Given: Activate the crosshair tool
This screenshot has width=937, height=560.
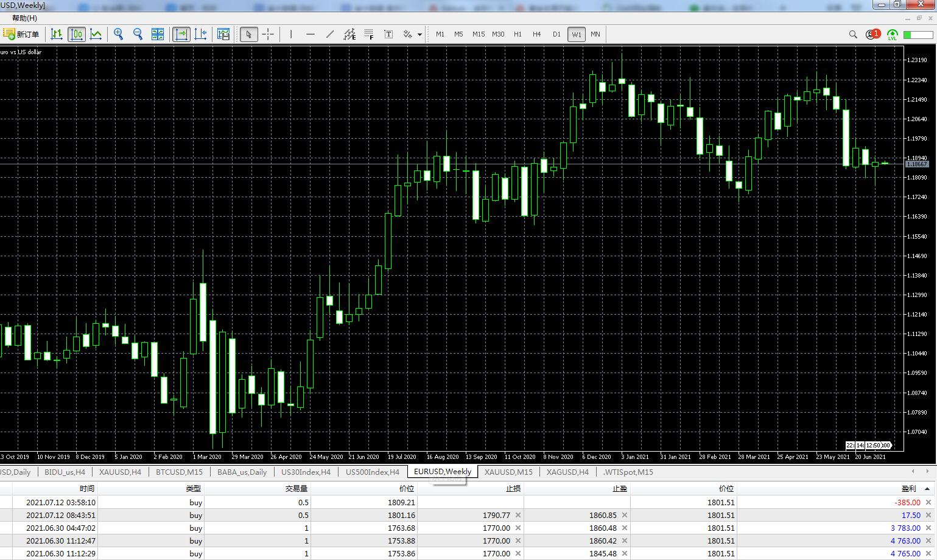Looking at the screenshot, I should (x=268, y=34).
